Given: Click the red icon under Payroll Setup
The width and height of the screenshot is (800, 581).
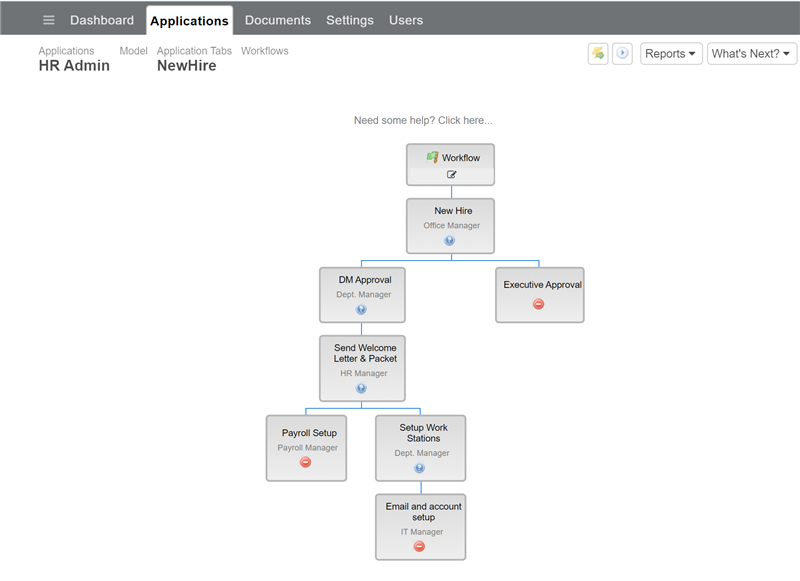Looking at the screenshot, I should pyautogui.click(x=306, y=463).
